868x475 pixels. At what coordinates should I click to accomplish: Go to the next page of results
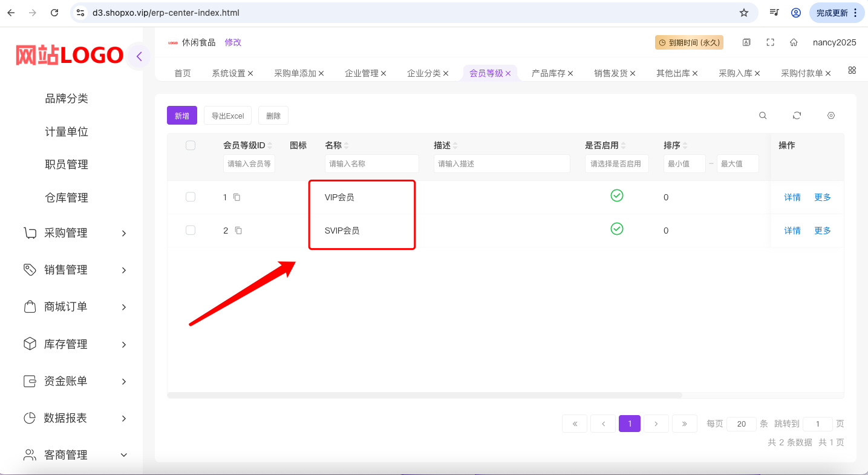656,424
